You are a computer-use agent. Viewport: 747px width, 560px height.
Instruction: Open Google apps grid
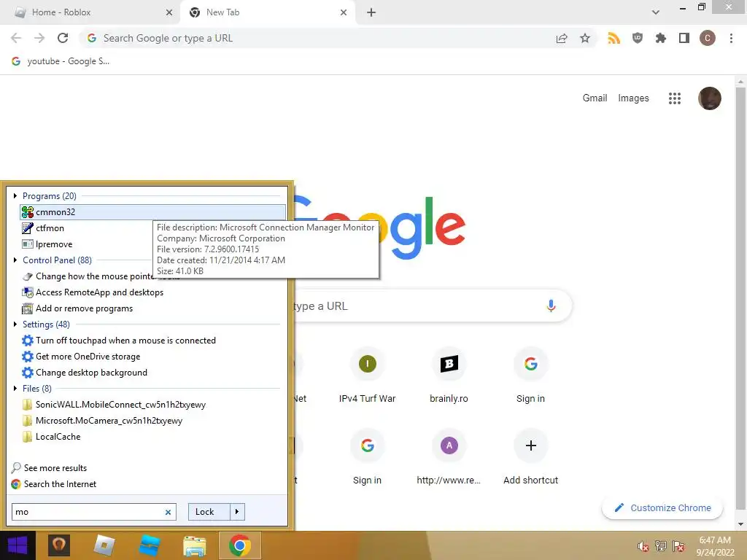click(675, 98)
